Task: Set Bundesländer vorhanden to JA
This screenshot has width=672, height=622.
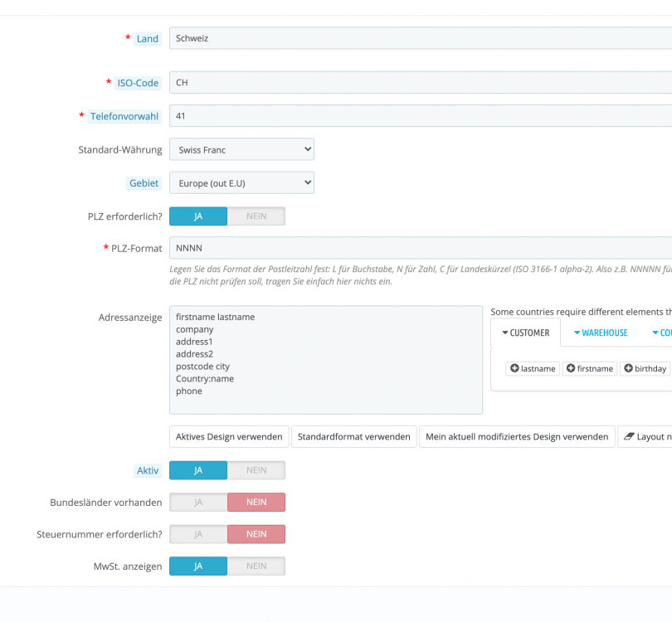Action: 198,502
